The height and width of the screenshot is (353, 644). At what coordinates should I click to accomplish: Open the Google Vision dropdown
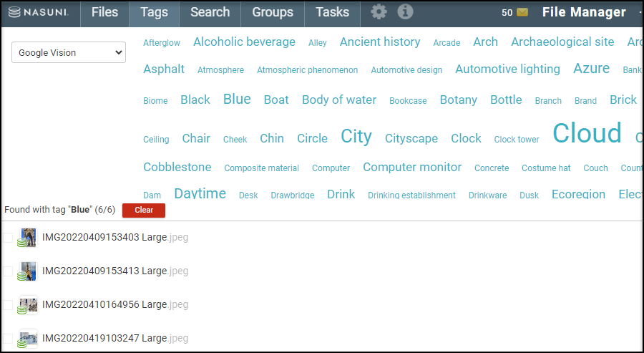(x=69, y=52)
